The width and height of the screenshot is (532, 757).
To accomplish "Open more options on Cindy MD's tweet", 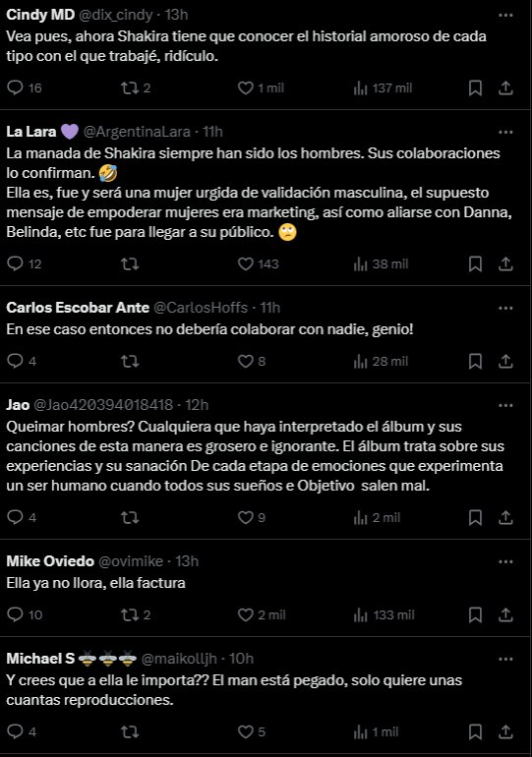I will point(505,15).
